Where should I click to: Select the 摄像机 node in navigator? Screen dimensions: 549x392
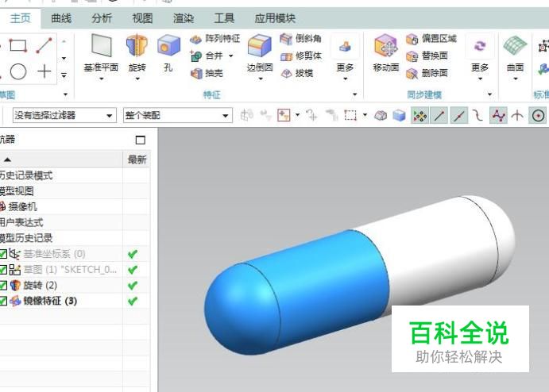(22, 206)
